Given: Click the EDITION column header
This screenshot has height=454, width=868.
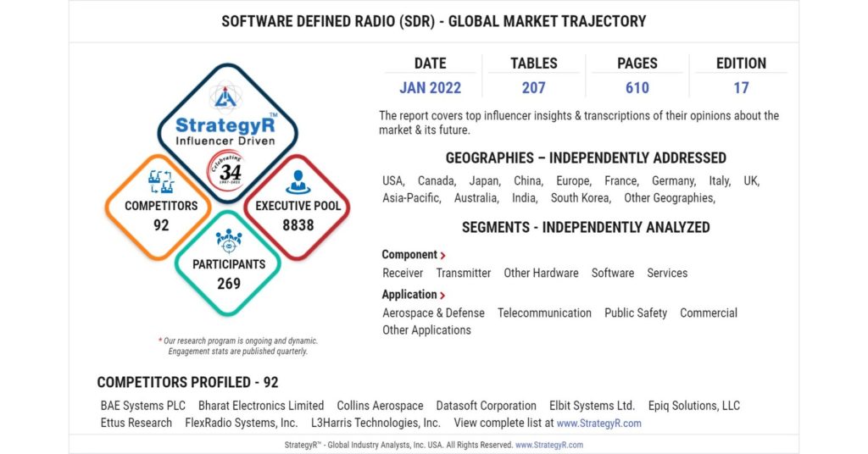Looking at the screenshot, I should [741, 63].
